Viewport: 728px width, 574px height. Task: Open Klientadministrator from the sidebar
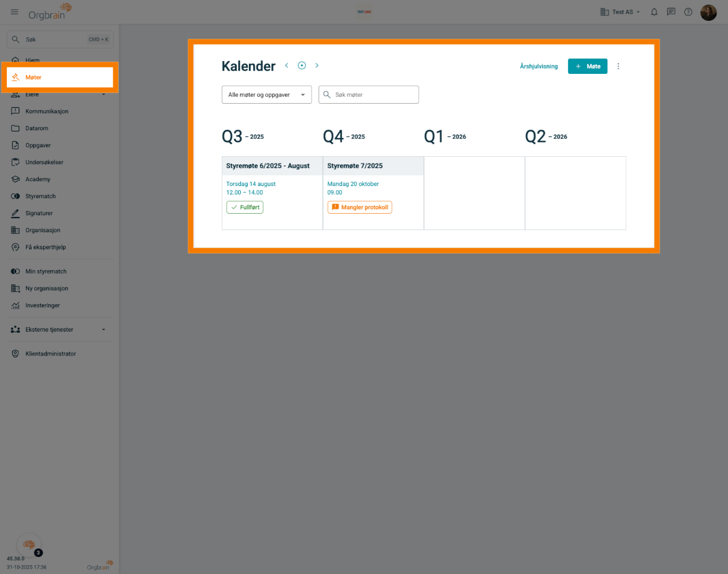point(60,353)
